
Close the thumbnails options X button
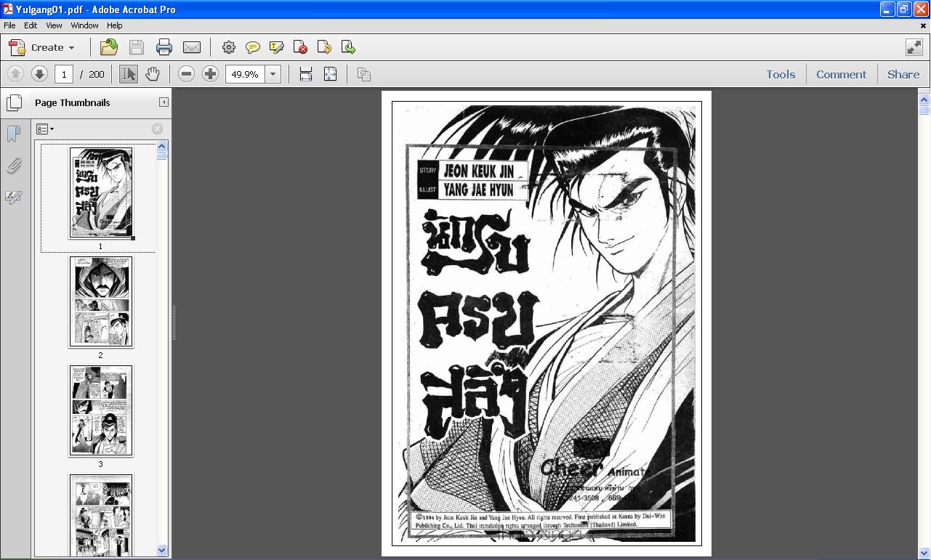(157, 129)
